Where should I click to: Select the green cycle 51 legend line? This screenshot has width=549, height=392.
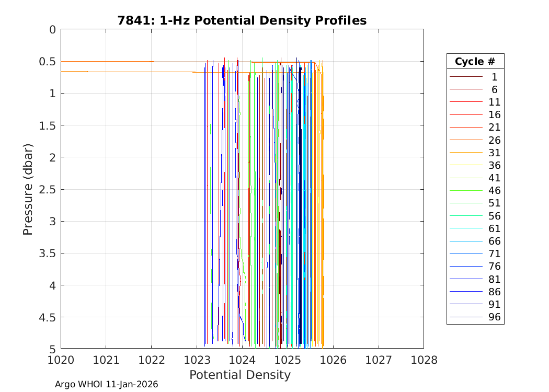(465, 203)
